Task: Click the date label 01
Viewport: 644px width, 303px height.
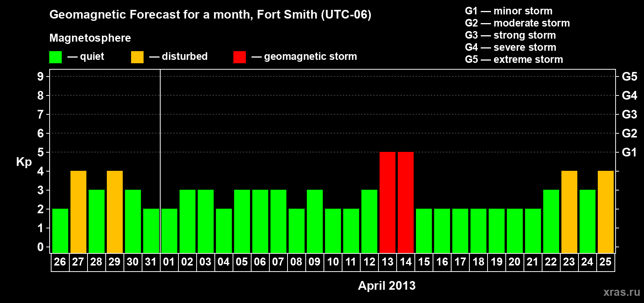Action: pos(169,262)
